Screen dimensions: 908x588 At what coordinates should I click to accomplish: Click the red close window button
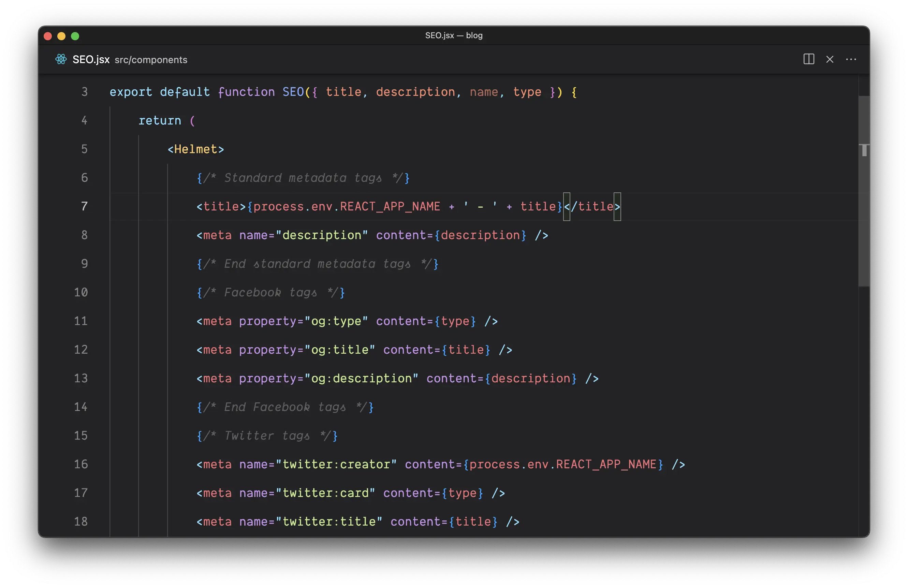point(48,36)
